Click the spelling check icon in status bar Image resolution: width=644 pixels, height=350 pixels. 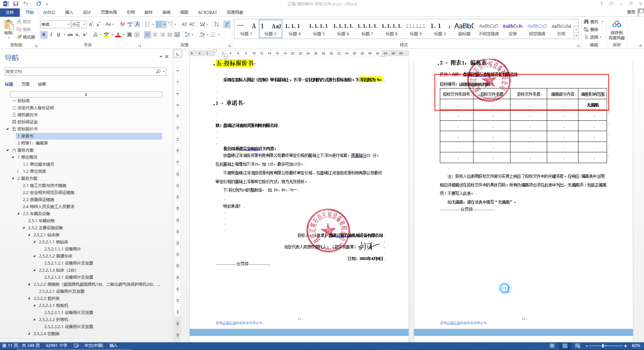[x=76, y=346]
